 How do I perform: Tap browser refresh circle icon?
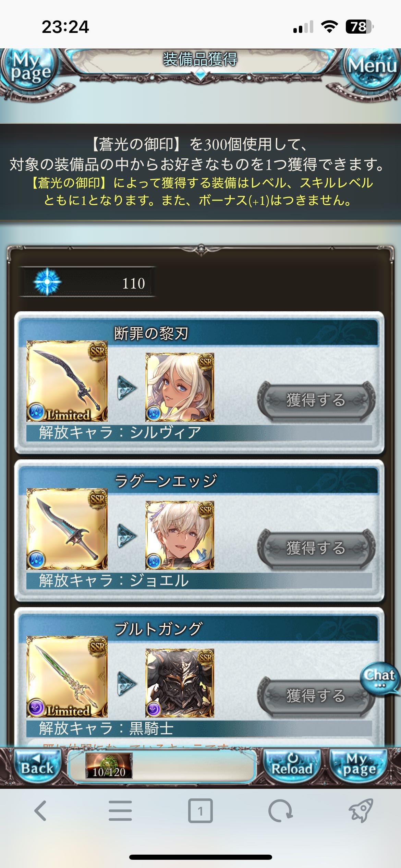coord(280,811)
